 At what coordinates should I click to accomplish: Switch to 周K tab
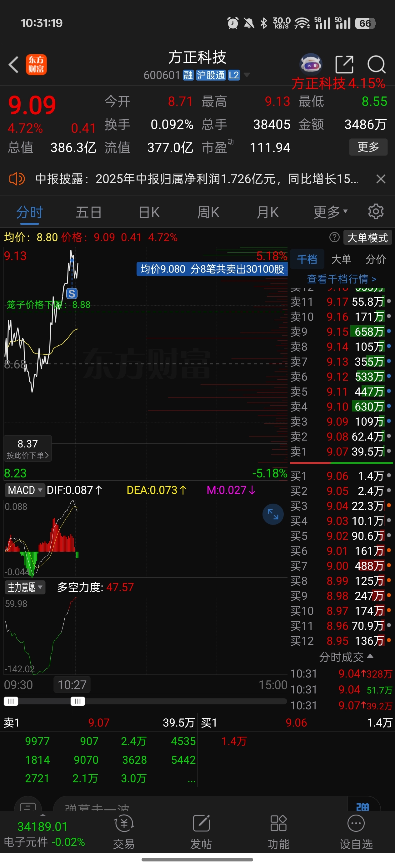pyautogui.click(x=208, y=212)
